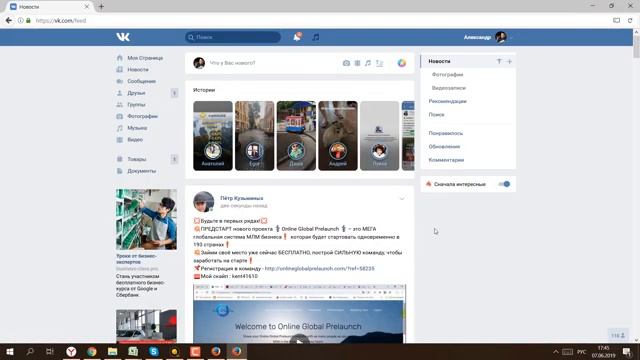Open the feed filter funnel icon
The image size is (640, 360).
pos(499,61)
